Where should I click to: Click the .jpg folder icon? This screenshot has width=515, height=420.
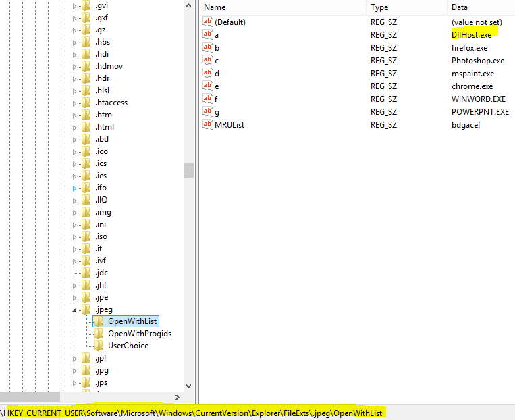coord(86,370)
